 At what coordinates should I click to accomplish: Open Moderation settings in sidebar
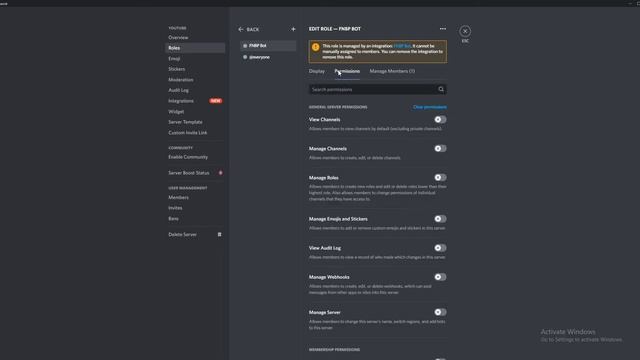click(195, 80)
